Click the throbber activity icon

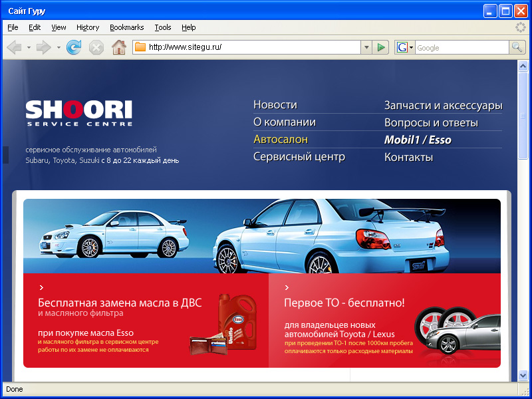pyautogui.click(x=520, y=27)
